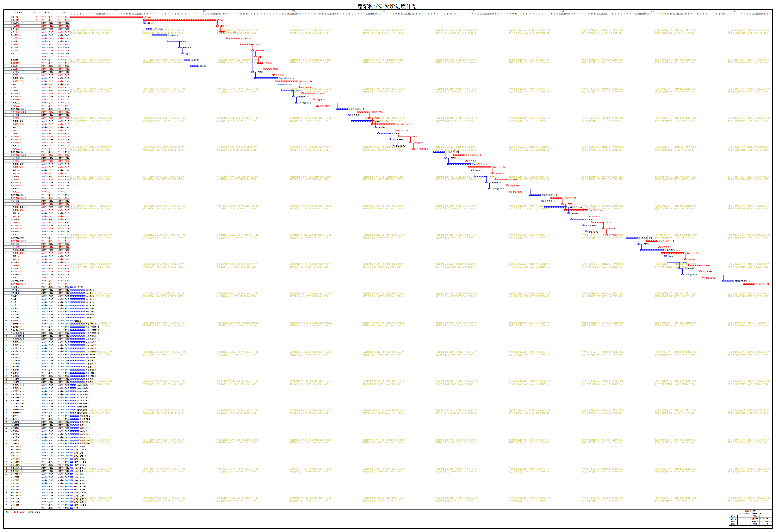Viewport: 776px width, 532px height.
Task: Click row number 100 in the 编号 column
Action: 6,321
